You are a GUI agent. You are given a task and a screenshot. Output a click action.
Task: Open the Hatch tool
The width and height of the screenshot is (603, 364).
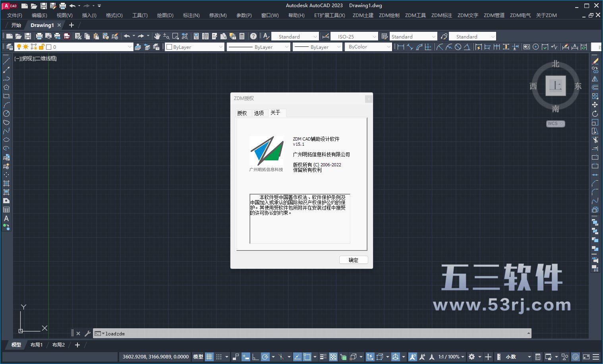pyautogui.click(x=6, y=183)
